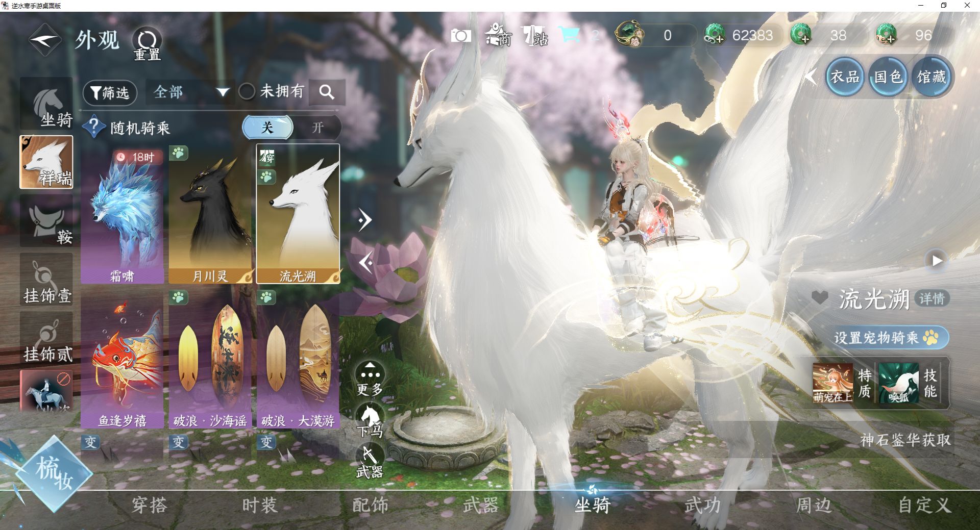Switch random riding toggle to 开

click(317, 128)
